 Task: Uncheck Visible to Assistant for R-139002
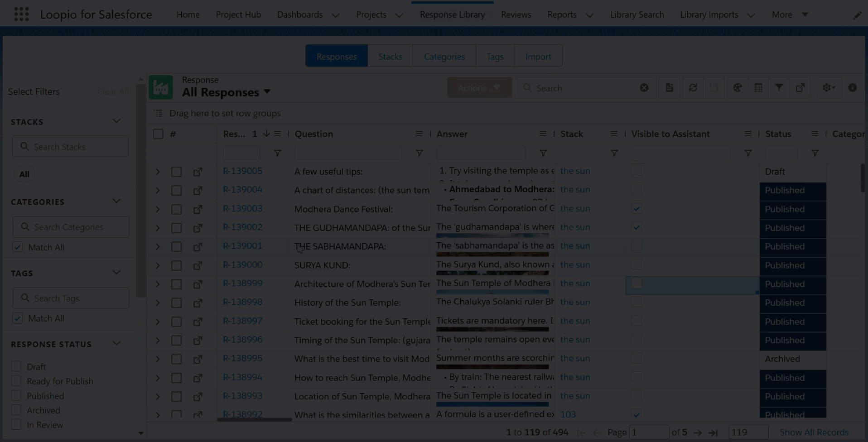pyautogui.click(x=637, y=227)
